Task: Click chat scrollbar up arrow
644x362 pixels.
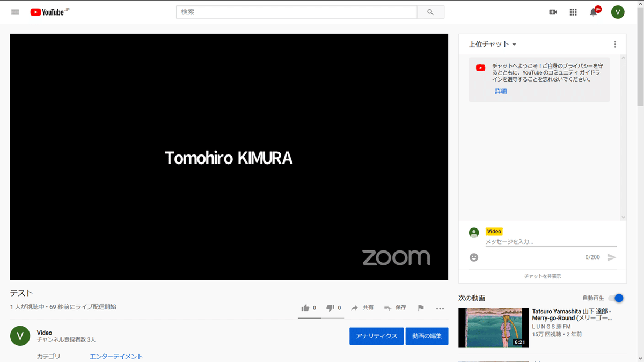Action: tap(623, 57)
